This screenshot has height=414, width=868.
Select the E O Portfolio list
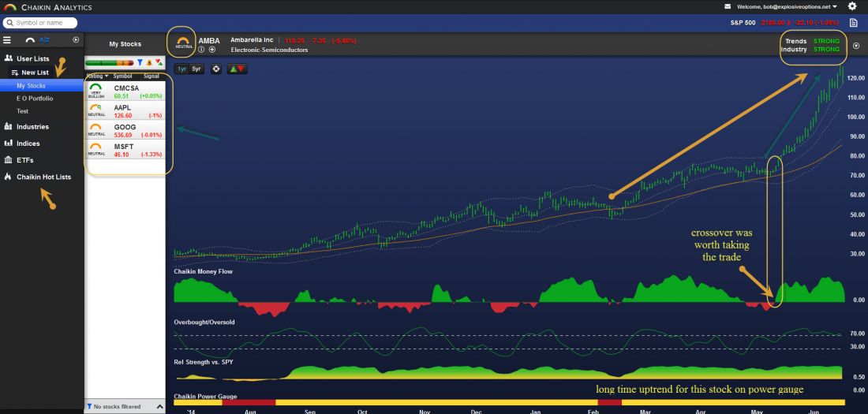(x=35, y=99)
